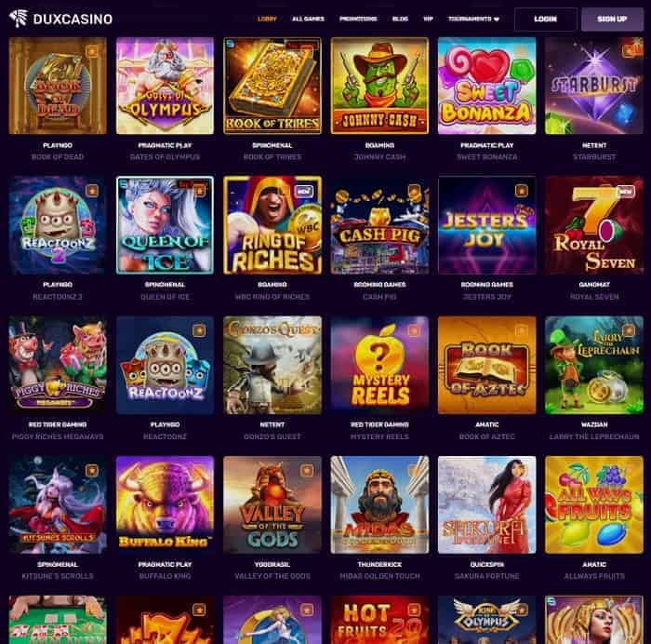Screen dimensions: 651x644
Task: Toggle favorite star on Reactoonz 2 tile
Action: click(x=92, y=190)
